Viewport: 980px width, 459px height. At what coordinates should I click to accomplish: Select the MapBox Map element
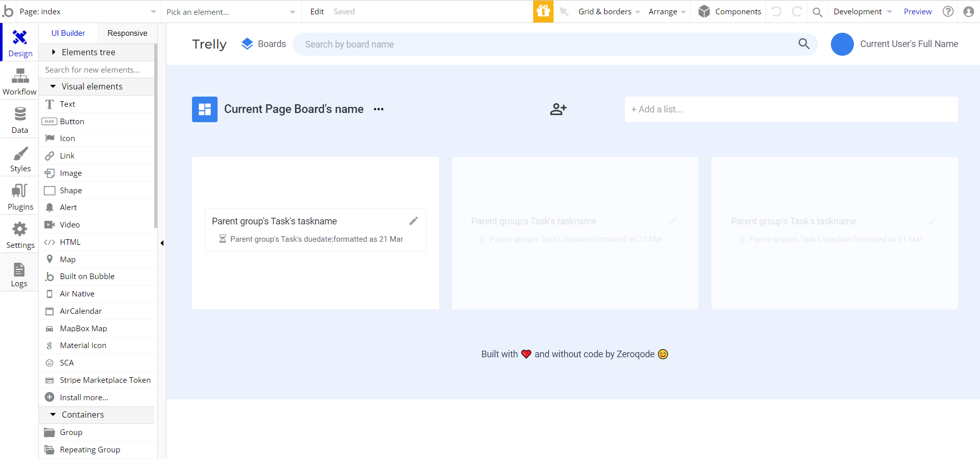pyautogui.click(x=97, y=328)
